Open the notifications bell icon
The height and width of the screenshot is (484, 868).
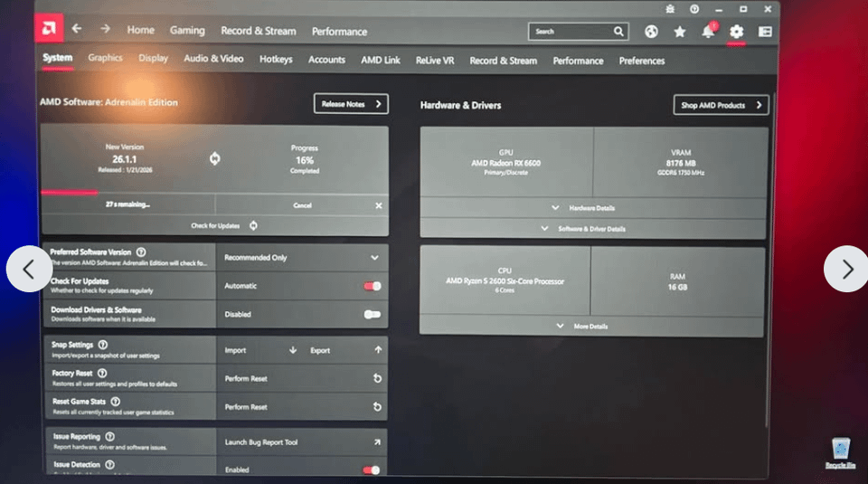tap(708, 32)
